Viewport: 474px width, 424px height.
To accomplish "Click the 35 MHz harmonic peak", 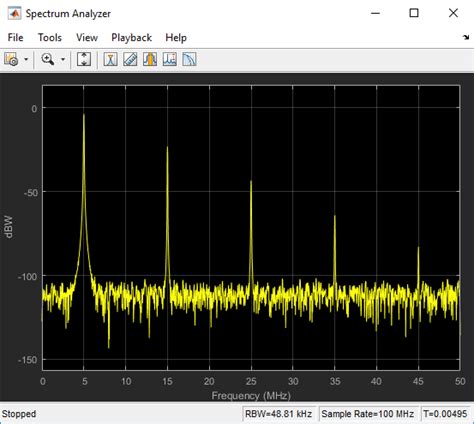I will coord(335,217).
